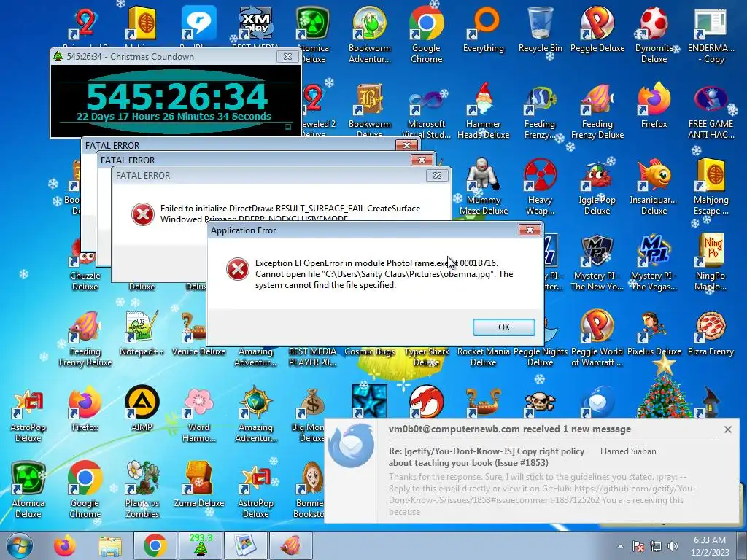Open the taskbar clock showing 6:33 AM
Viewport: 747px width, 560px height.
click(710, 545)
